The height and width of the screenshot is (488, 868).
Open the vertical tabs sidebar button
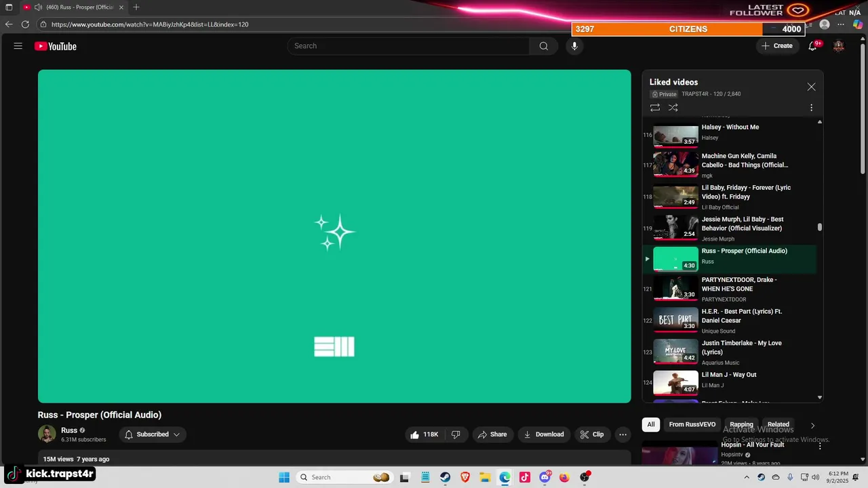[x=9, y=7]
